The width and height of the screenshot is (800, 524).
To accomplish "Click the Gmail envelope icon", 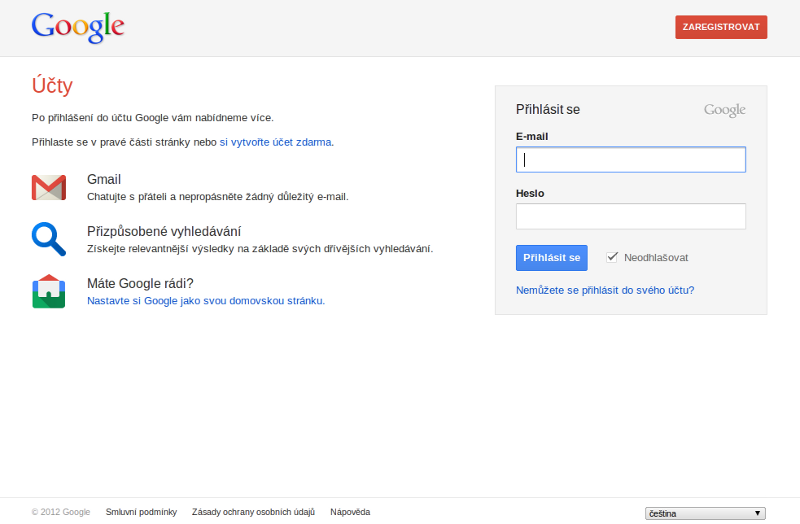I will point(49,187).
